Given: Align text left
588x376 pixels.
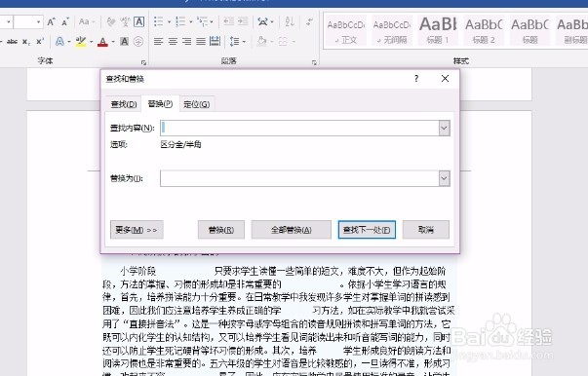Looking at the screenshot, I should [x=159, y=41].
